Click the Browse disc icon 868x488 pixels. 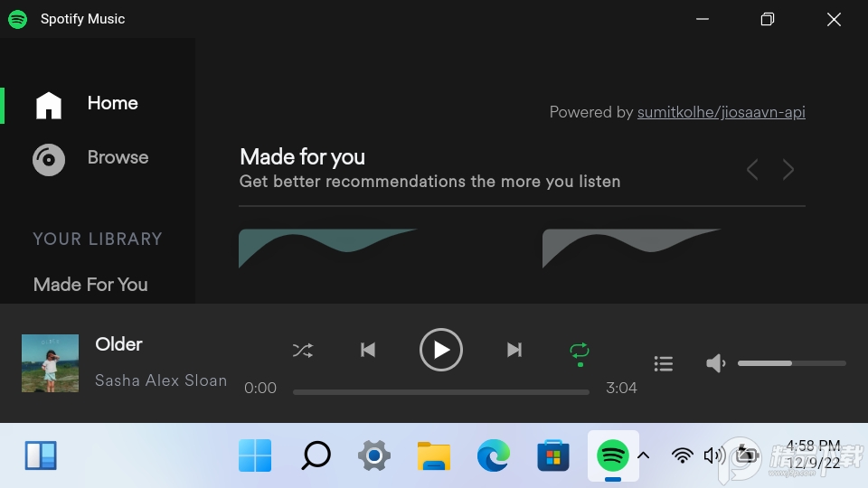[49, 159]
